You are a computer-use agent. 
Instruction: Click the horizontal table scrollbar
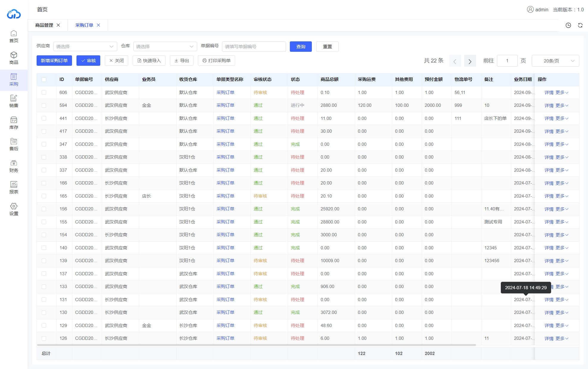coord(256,345)
